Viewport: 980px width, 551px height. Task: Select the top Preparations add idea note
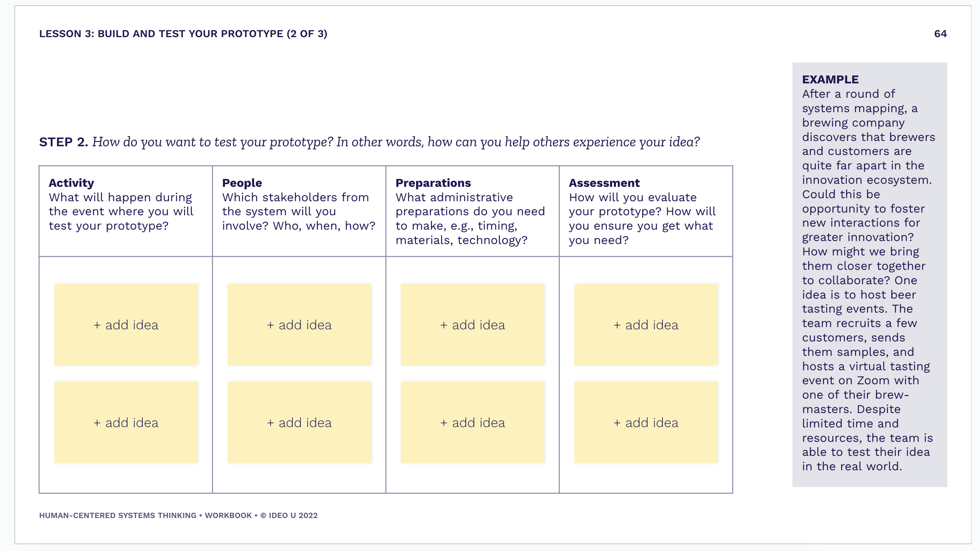[473, 325]
